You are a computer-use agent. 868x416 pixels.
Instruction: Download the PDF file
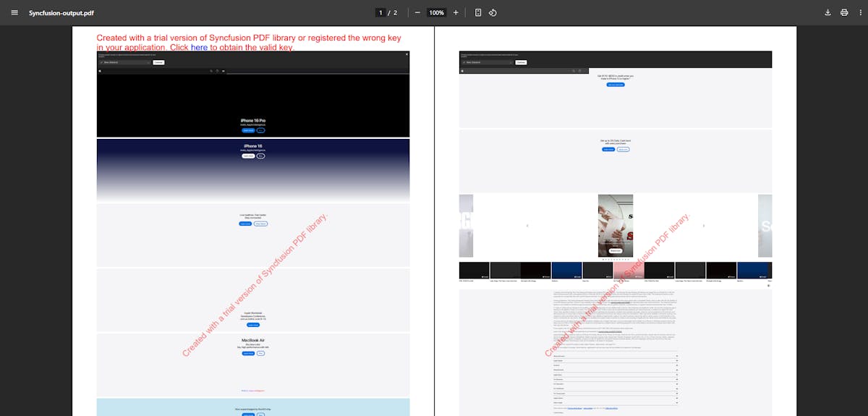[x=827, y=12]
